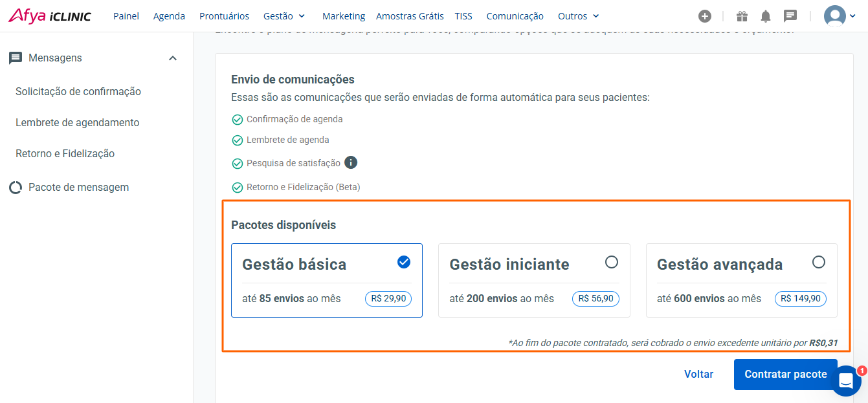Viewport: 868px width, 403px height.
Task: Click the user profile avatar
Action: (835, 16)
